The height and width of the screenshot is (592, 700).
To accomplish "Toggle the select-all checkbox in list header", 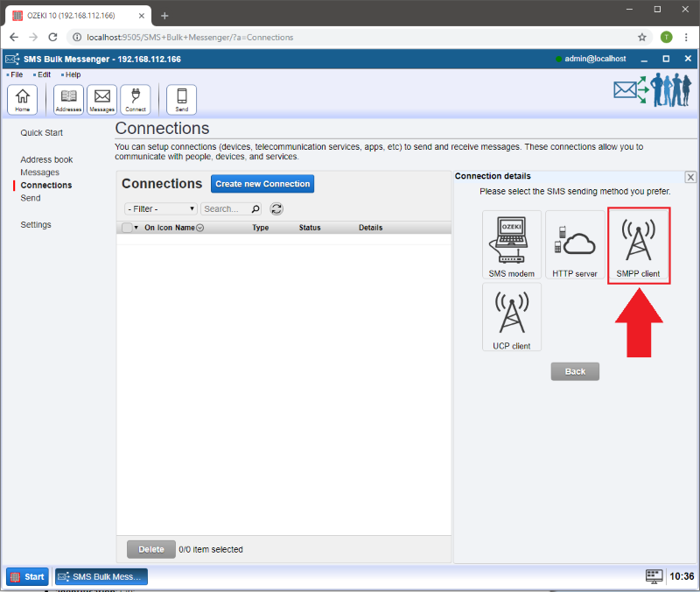I will click(127, 228).
